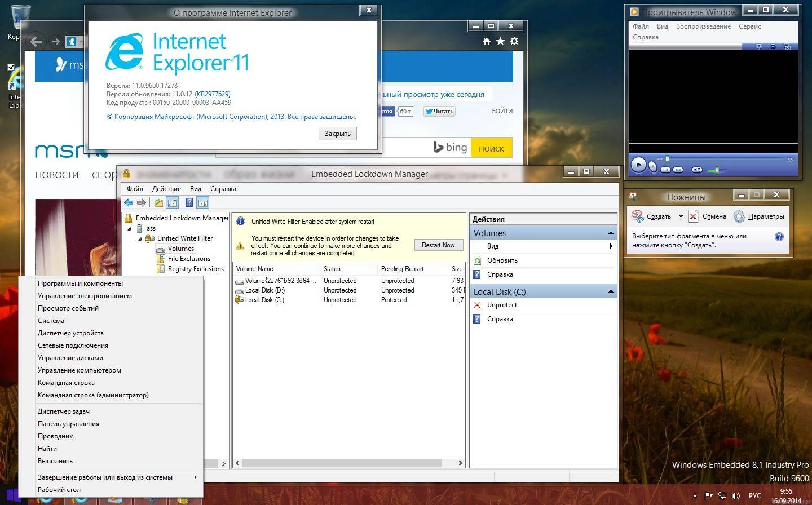The width and height of the screenshot is (812, 505).
Task: Expand the Вид submenu arrow in actions pane
Action: pyautogui.click(x=611, y=246)
